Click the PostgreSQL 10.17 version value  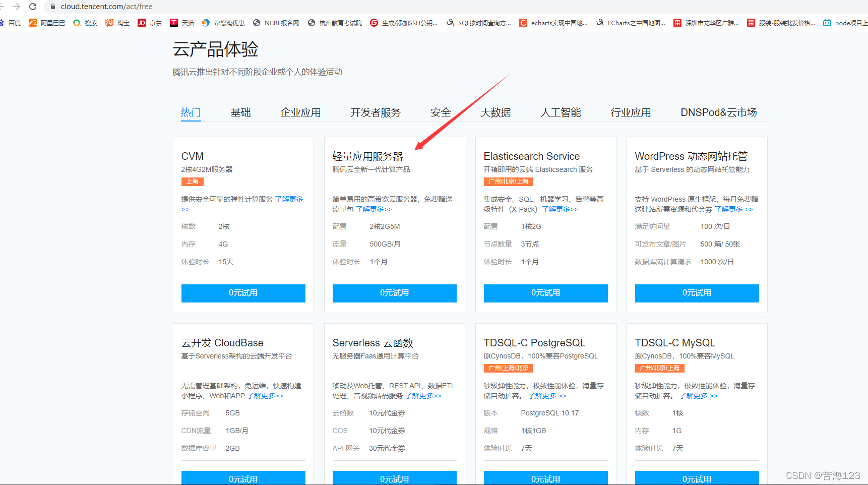(550, 413)
